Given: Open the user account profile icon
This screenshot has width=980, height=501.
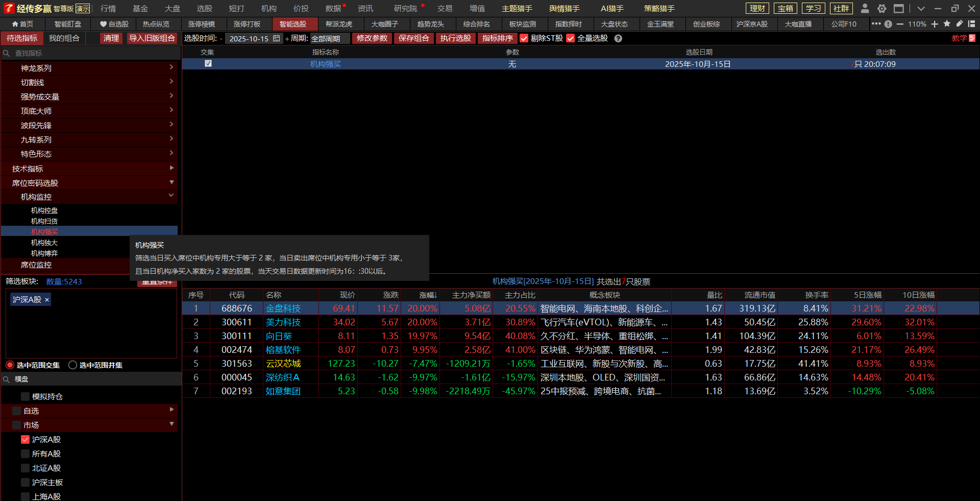Looking at the screenshot, I should pos(865,9).
